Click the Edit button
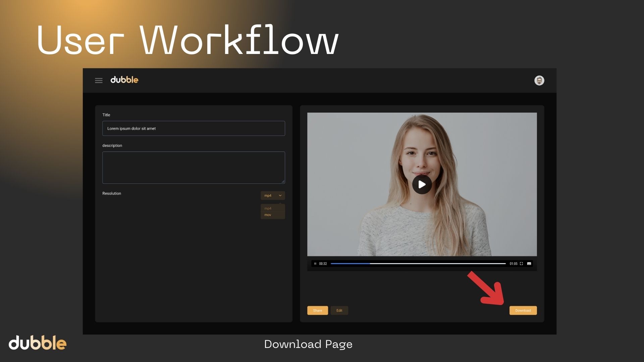 (x=339, y=310)
